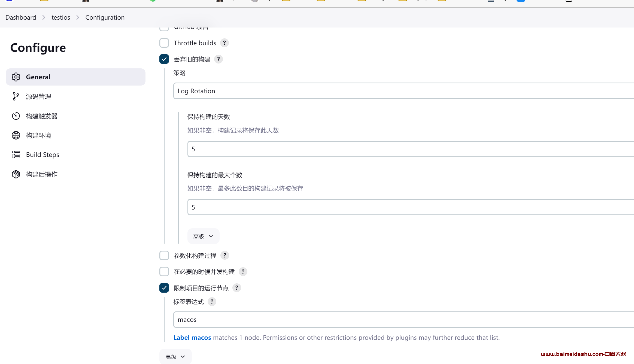Click the Dashboard breadcrumb link
634x364 pixels.
20,17
